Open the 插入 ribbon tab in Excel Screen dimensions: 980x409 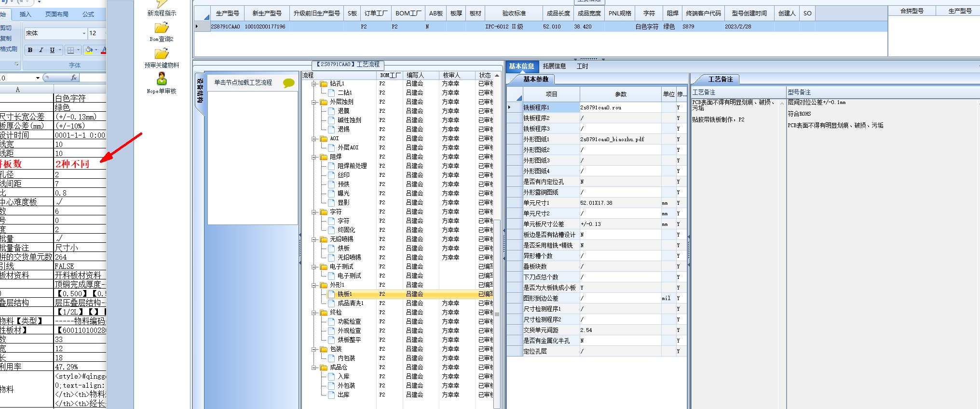(25, 14)
